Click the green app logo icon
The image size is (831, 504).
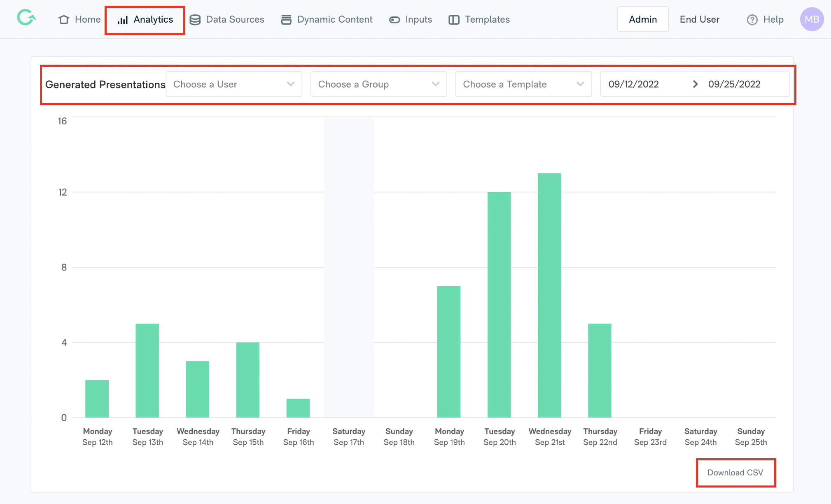pos(26,18)
